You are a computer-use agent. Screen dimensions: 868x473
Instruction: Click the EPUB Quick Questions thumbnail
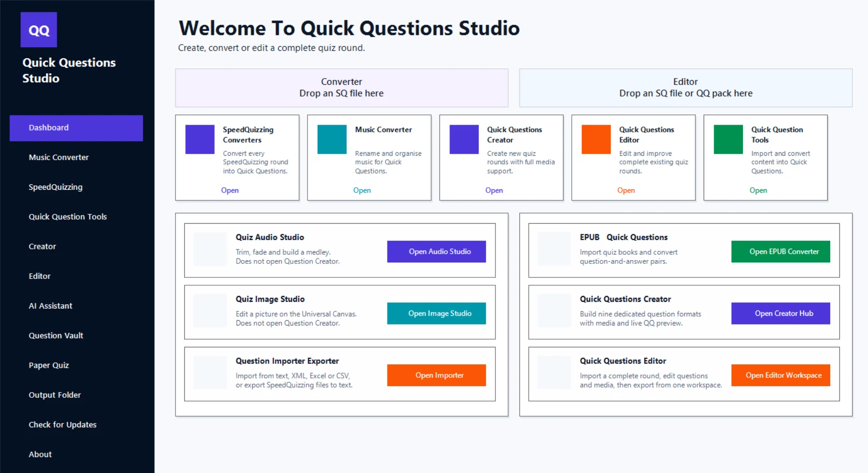point(554,249)
